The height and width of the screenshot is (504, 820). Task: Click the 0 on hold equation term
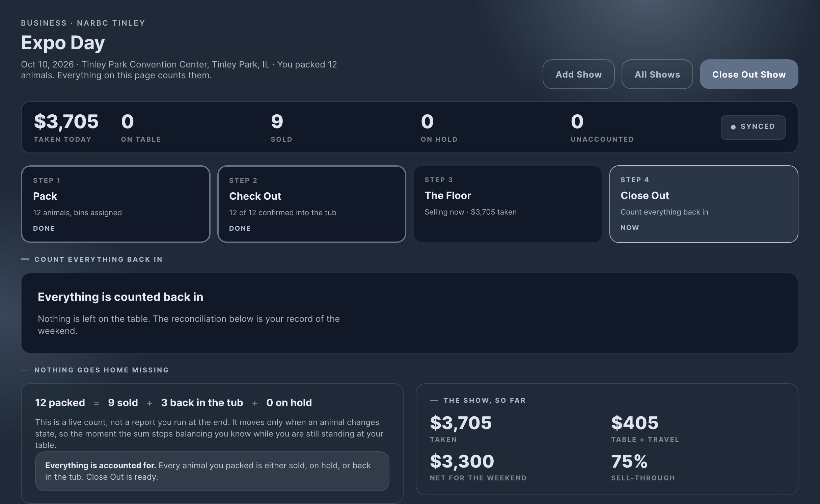click(x=289, y=402)
